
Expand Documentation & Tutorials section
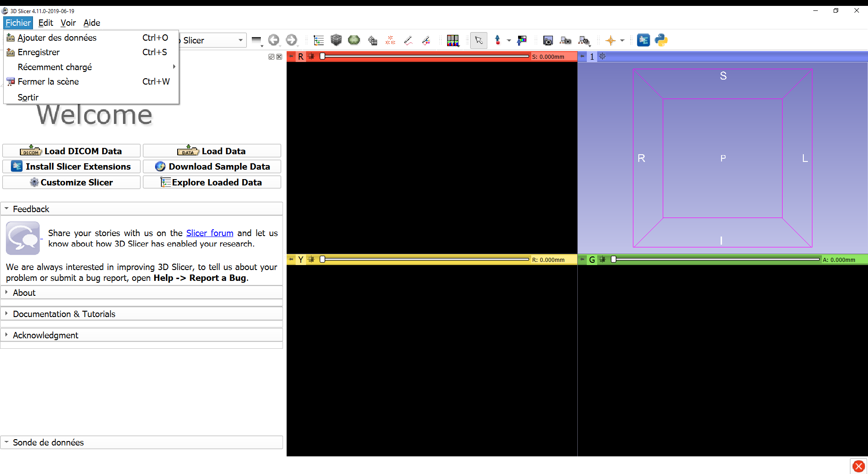pos(64,314)
